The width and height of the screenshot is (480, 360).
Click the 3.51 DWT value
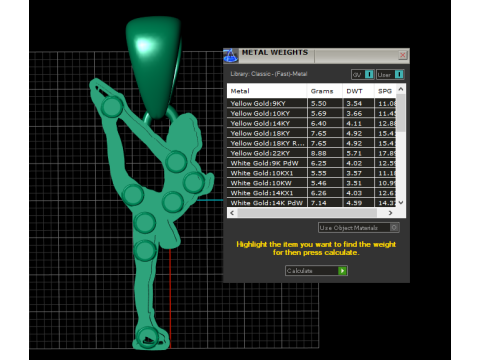[354, 183]
